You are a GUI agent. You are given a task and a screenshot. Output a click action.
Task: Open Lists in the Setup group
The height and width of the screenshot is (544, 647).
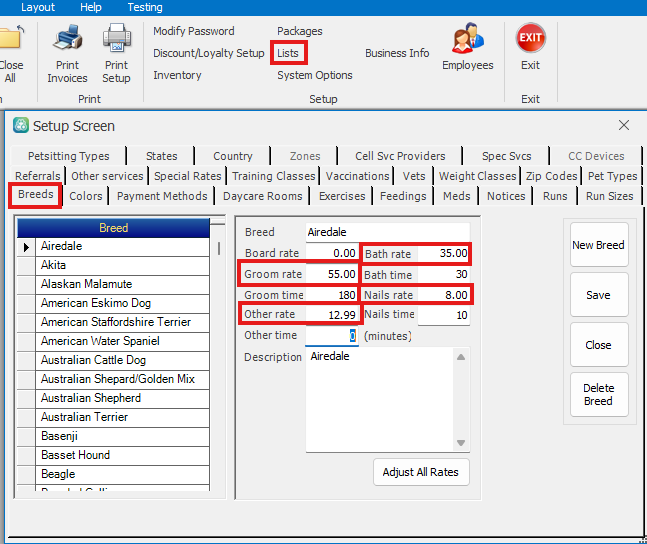pos(288,53)
